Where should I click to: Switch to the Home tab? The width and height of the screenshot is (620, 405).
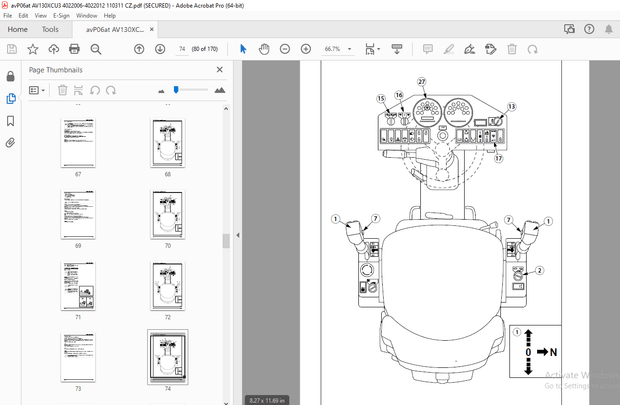click(17, 29)
